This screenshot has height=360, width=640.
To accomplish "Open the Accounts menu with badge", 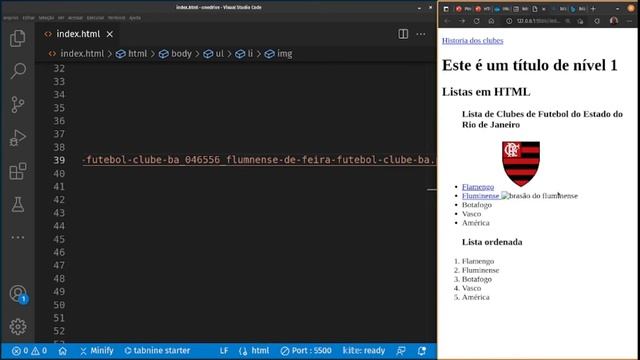I will point(18,294).
